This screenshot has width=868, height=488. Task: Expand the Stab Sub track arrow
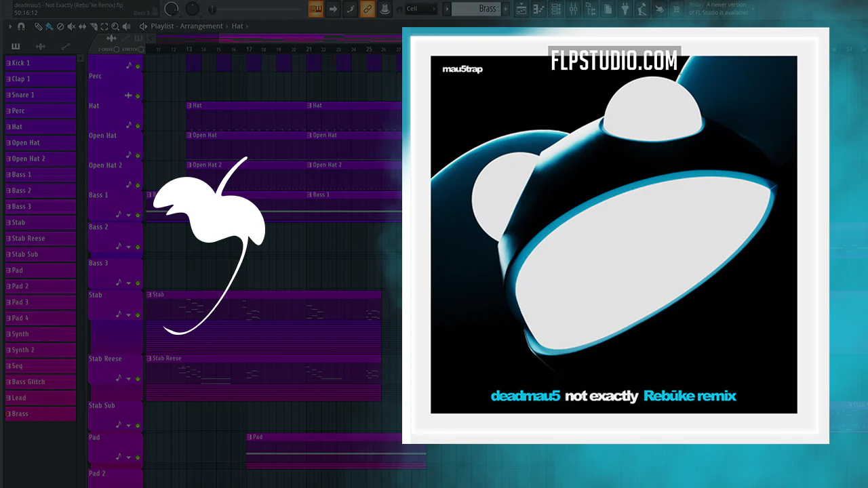(x=128, y=426)
